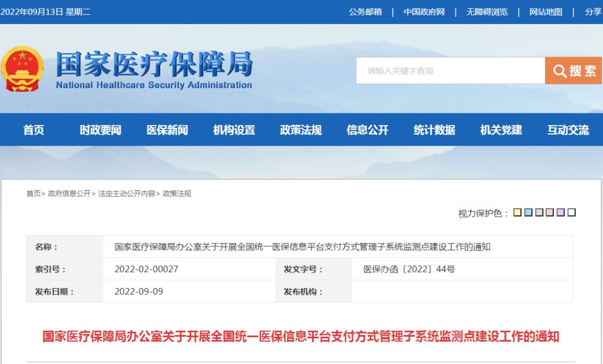Click the 名称 label cell
Screen dimensions: 603x364
coord(65,247)
